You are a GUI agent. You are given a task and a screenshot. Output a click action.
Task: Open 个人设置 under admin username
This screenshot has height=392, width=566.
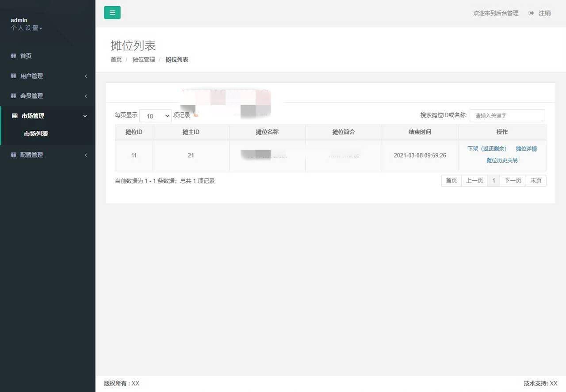[x=26, y=28]
